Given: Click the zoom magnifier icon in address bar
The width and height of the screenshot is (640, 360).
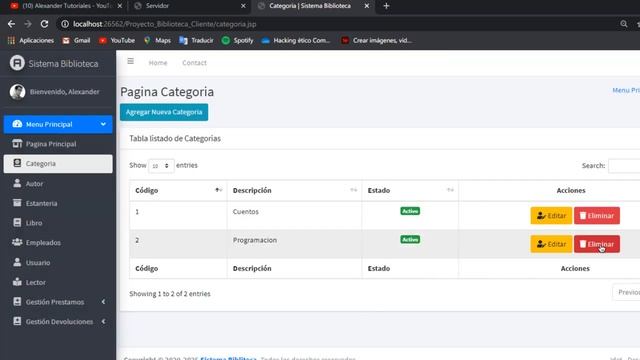Looking at the screenshot, I should (x=624, y=24).
